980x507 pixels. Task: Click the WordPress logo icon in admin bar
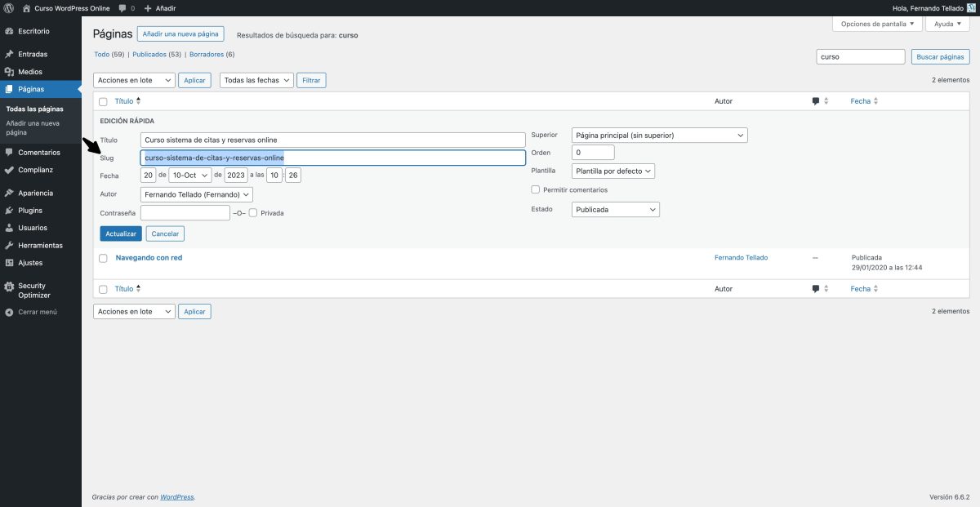click(x=9, y=7)
